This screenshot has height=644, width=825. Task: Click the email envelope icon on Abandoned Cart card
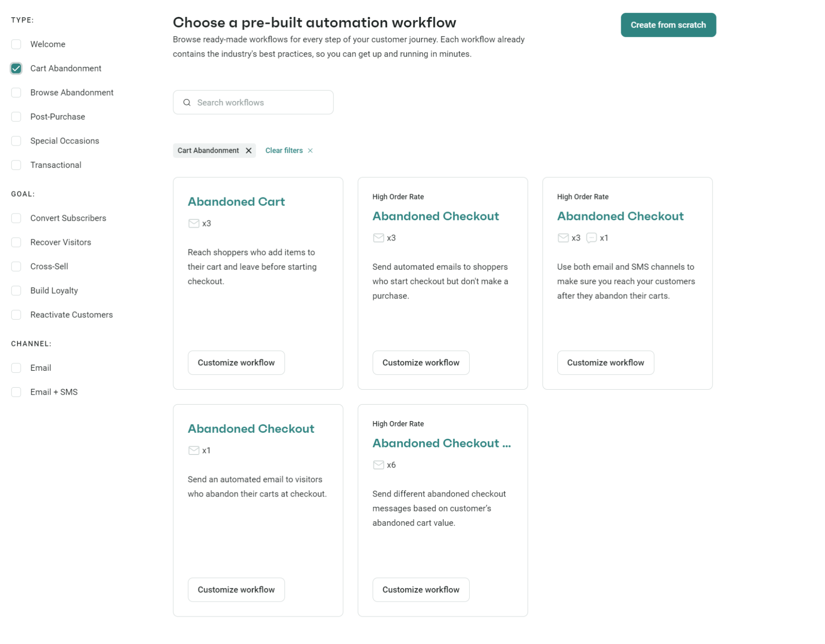(x=194, y=223)
